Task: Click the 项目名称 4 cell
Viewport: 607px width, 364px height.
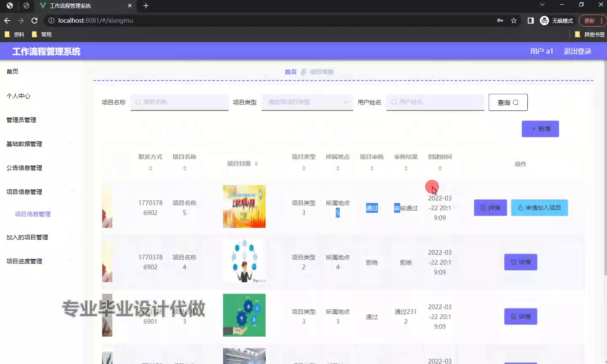Action: tap(185, 262)
